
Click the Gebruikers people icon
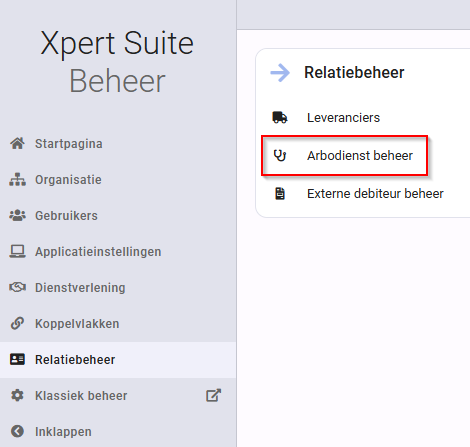click(x=17, y=215)
